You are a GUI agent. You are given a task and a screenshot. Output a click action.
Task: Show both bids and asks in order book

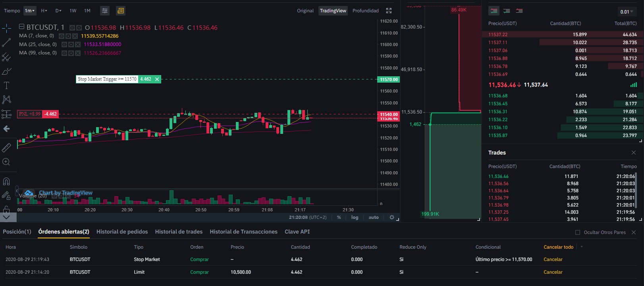(494, 11)
